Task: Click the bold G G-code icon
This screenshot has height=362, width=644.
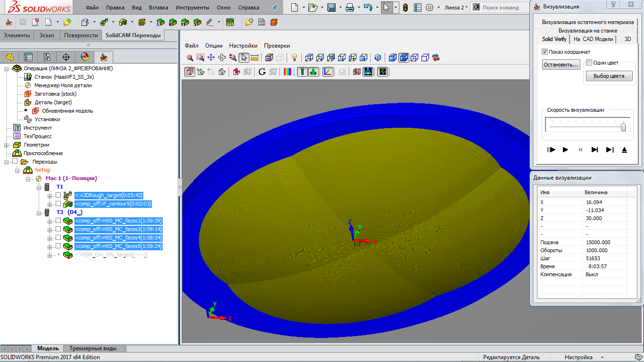Action: [x=263, y=72]
